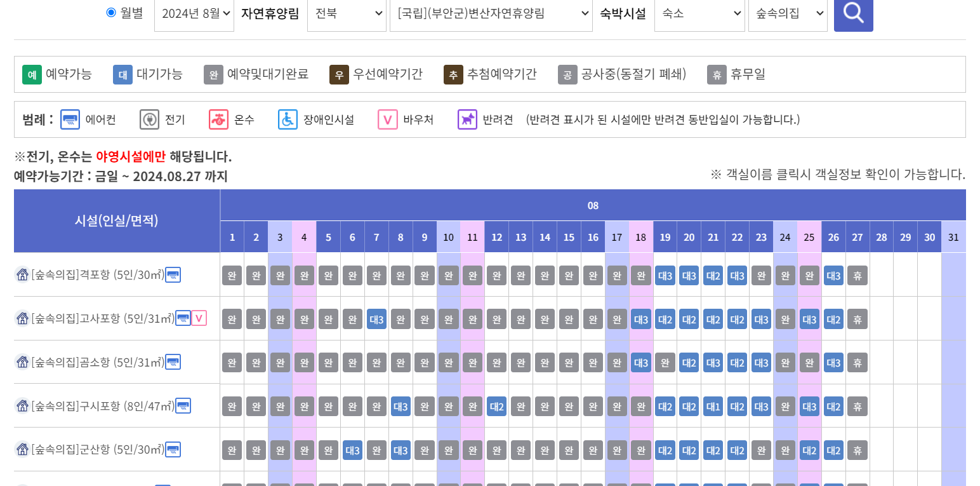Click the magnifier search button
Screen dimensions: 980x486
pos(853,13)
